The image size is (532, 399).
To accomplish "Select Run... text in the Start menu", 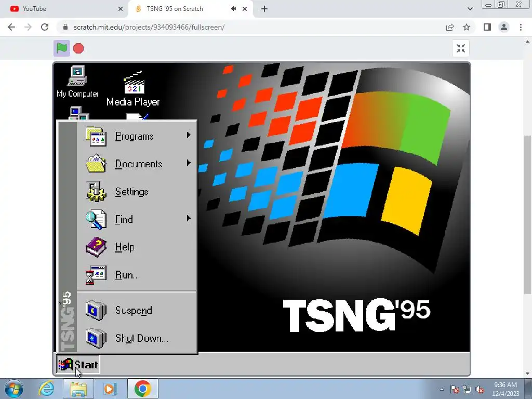I will (x=127, y=275).
